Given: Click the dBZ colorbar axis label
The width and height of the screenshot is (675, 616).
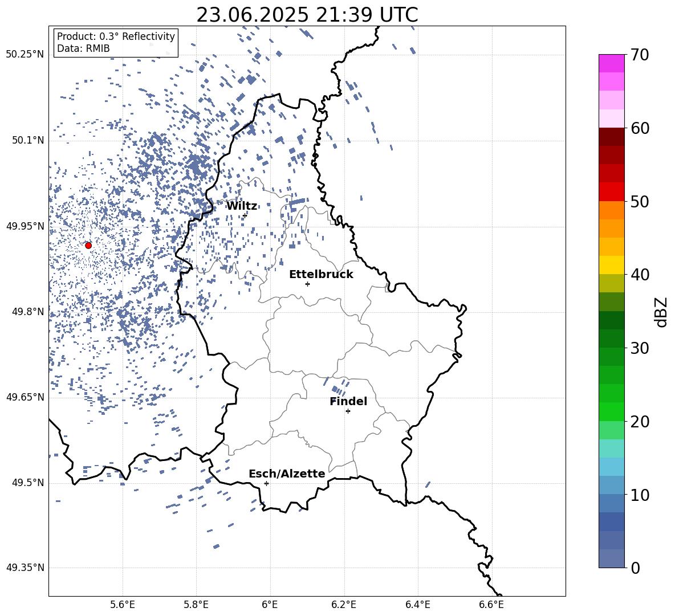Looking at the screenshot, I should tap(662, 312).
